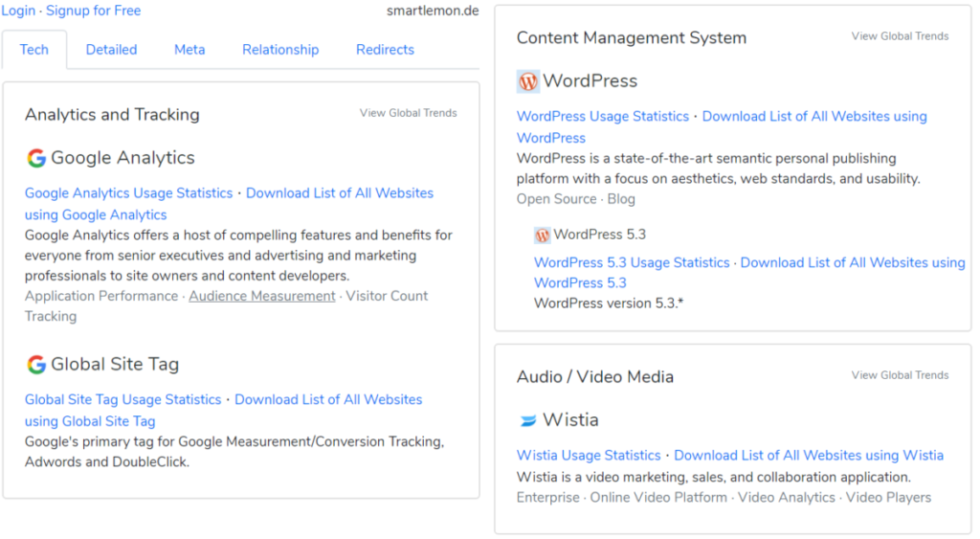Viewport: 980px width, 539px height.
Task: Open Google Analytics Usage Statistics link
Action: coord(129,193)
